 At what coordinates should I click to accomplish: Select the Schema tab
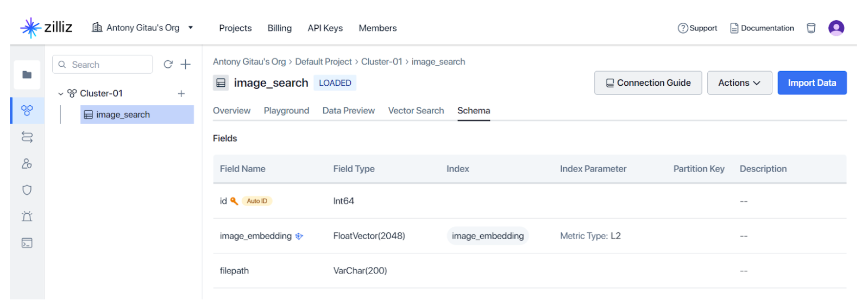[x=474, y=111]
